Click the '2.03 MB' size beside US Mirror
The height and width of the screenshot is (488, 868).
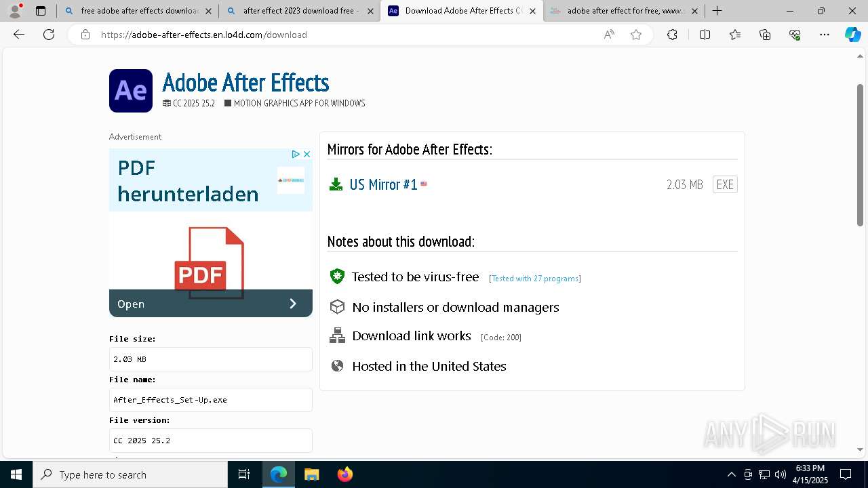[x=685, y=184]
